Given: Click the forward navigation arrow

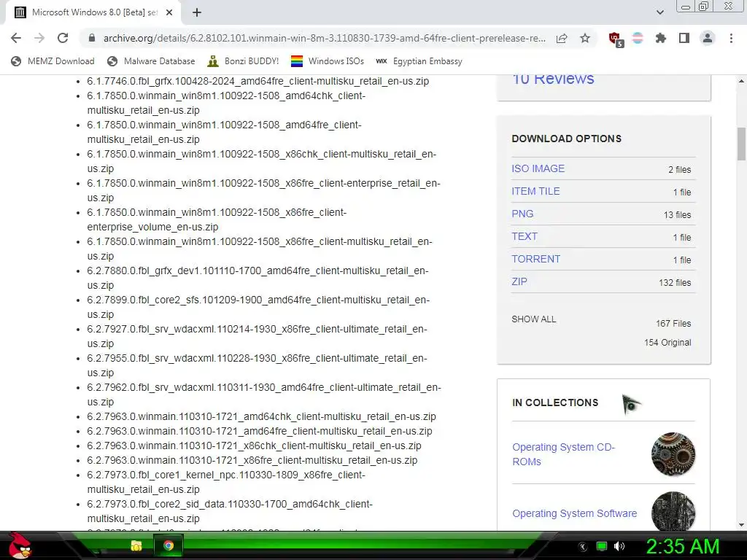Looking at the screenshot, I should tap(39, 38).
